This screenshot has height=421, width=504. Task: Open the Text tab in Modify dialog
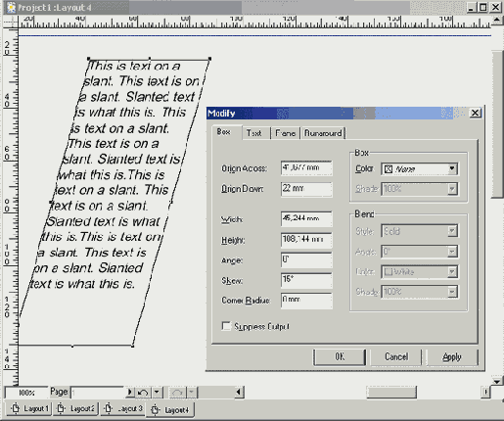coord(254,133)
